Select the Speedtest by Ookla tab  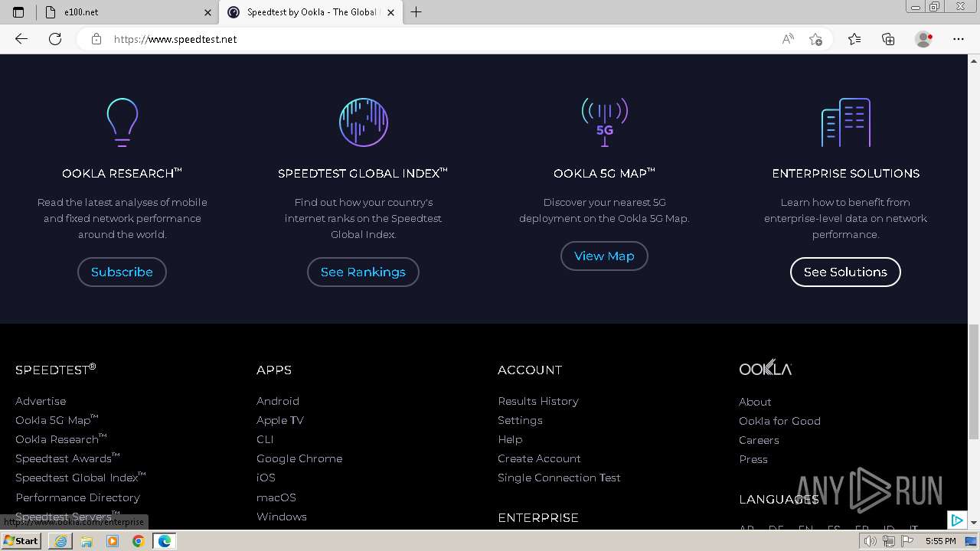point(311,12)
